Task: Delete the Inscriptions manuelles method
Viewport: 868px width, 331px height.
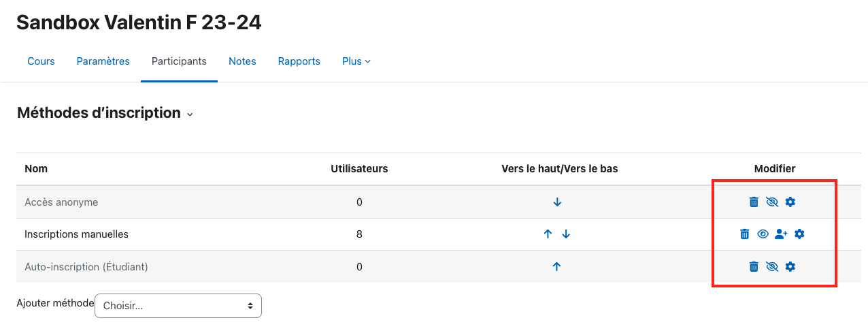Action: point(745,234)
